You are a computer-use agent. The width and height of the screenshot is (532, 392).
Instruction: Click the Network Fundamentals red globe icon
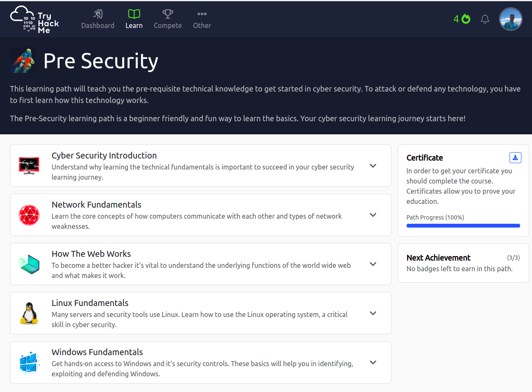click(29, 215)
